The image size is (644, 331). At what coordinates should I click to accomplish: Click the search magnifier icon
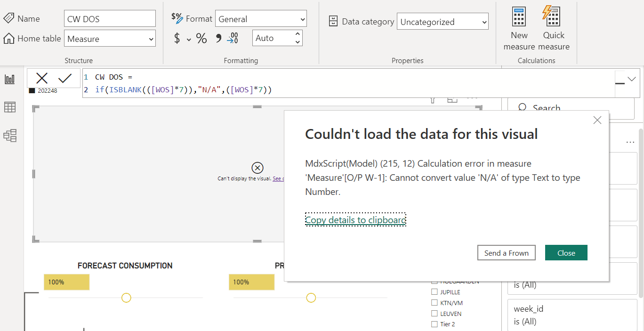pos(522,108)
